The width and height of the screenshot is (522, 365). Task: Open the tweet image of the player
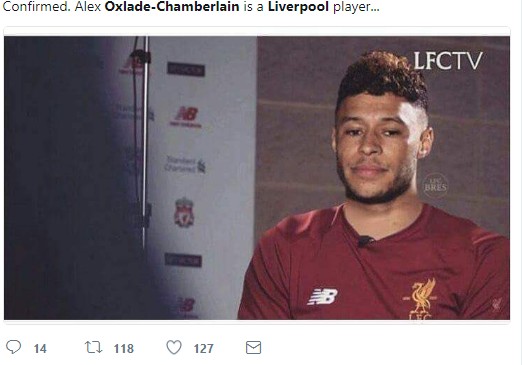(x=257, y=178)
